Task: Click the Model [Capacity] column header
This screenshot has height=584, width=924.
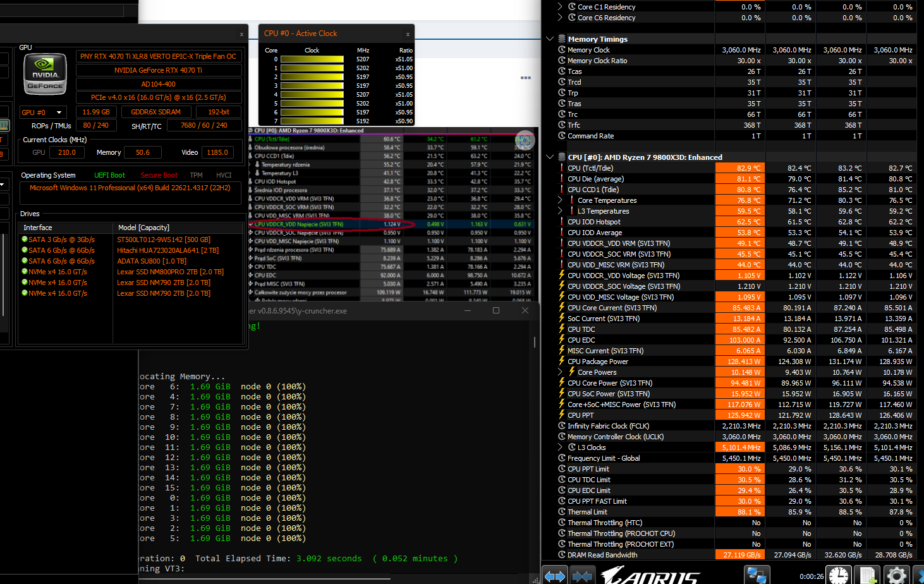Action: [x=143, y=228]
